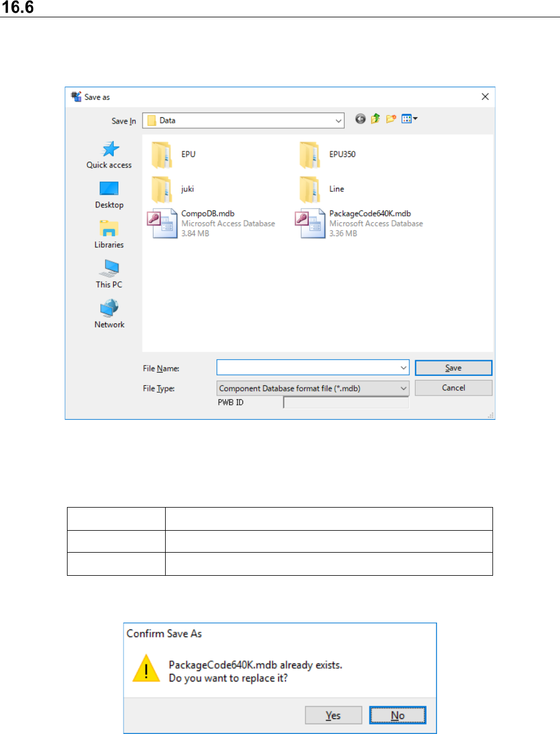The image size is (560, 734).
Task: Click the 'PackageCode640K.mdb' file name text
Action: (x=370, y=214)
